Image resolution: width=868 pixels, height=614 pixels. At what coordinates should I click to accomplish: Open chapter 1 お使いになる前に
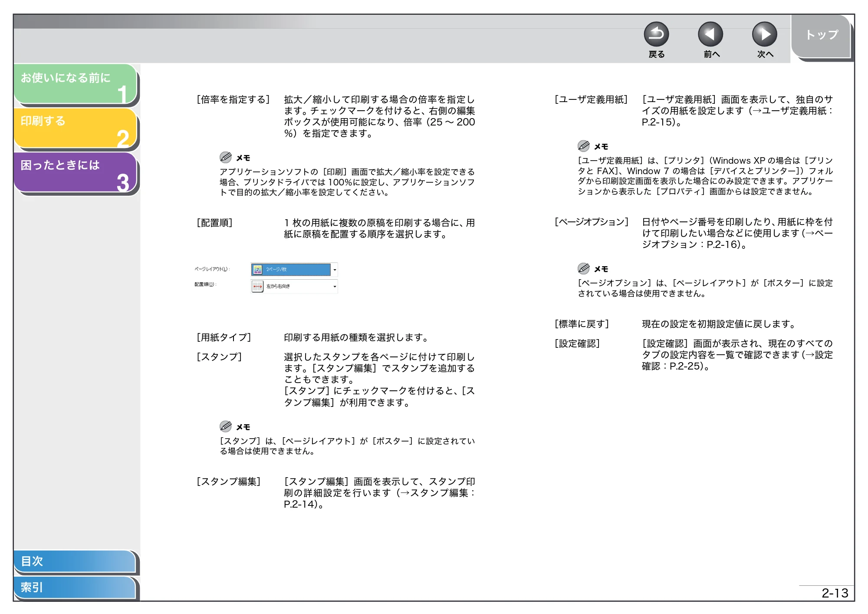click(x=76, y=84)
